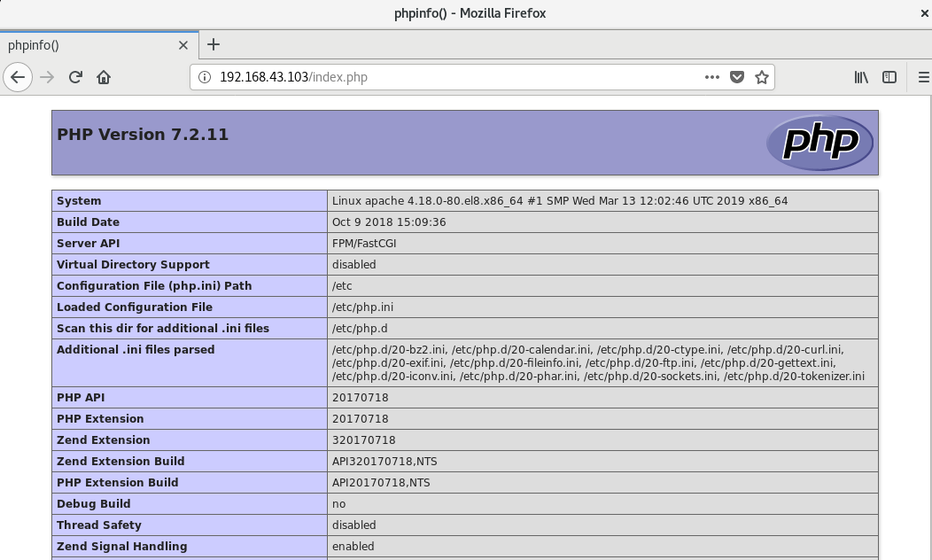
Task: Select the 320170718 value
Action: (x=364, y=440)
